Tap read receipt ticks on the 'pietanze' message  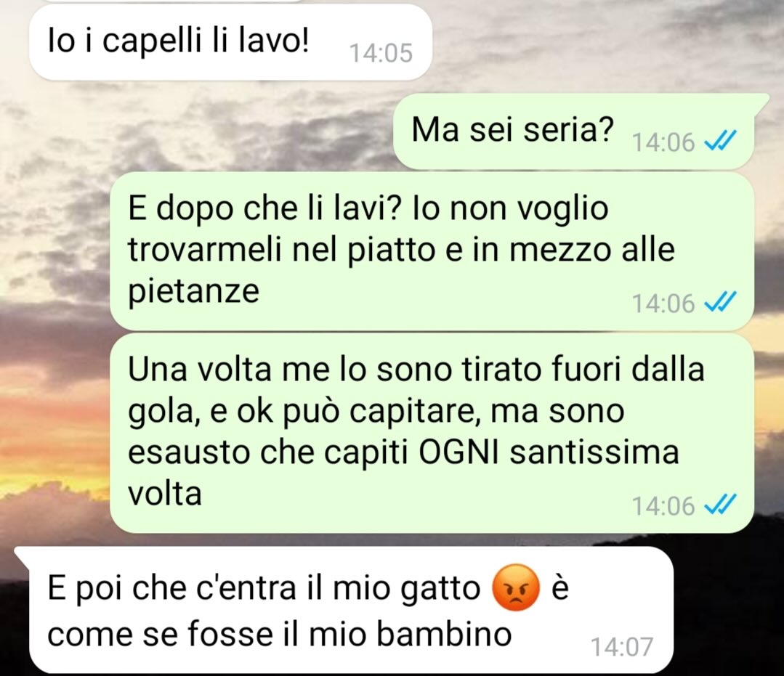point(721,302)
